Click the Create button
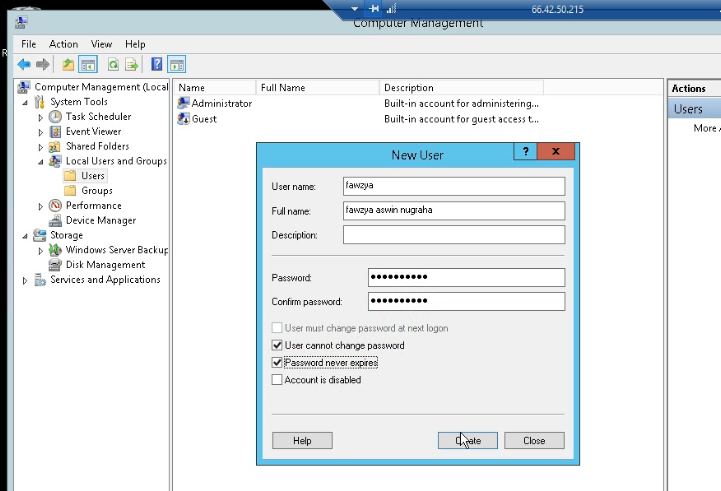The height and width of the screenshot is (491, 721). (x=467, y=440)
